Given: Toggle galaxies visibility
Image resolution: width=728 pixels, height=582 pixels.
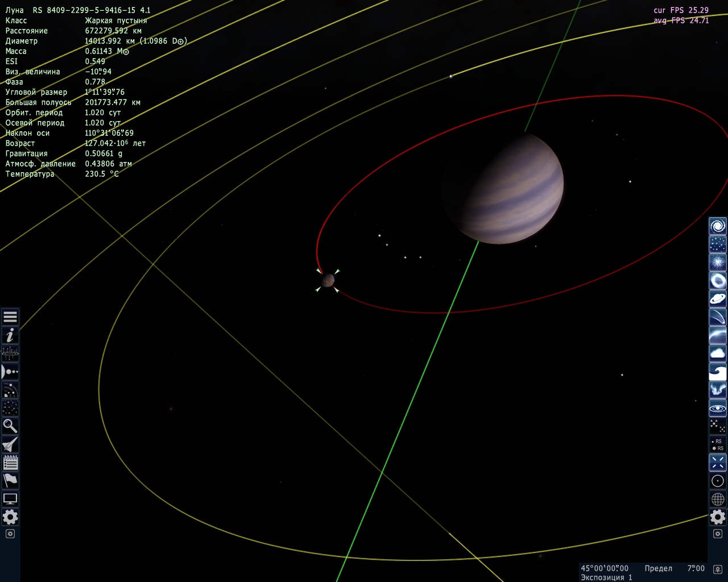Looking at the screenshot, I should pyautogui.click(x=718, y=226).
